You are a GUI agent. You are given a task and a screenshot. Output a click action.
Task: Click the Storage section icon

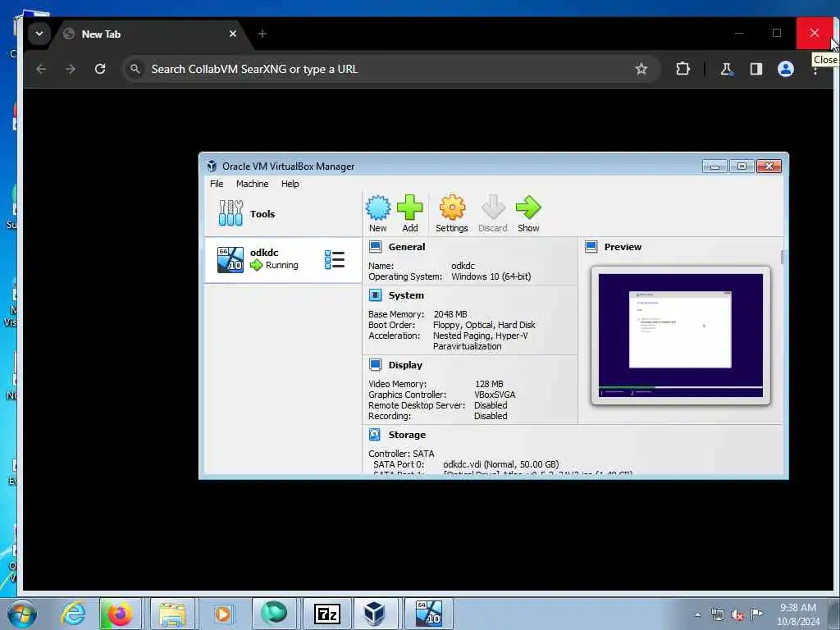[x=375, y=435]
